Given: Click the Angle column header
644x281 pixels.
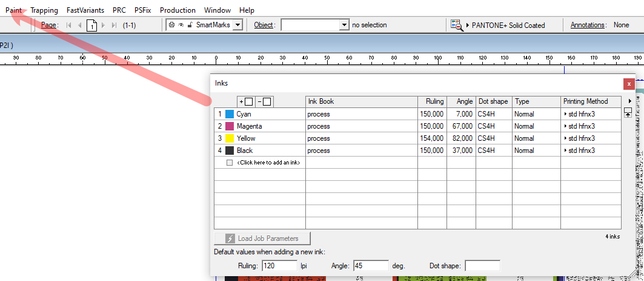Looking at the screenshot, I should point(461,101).
